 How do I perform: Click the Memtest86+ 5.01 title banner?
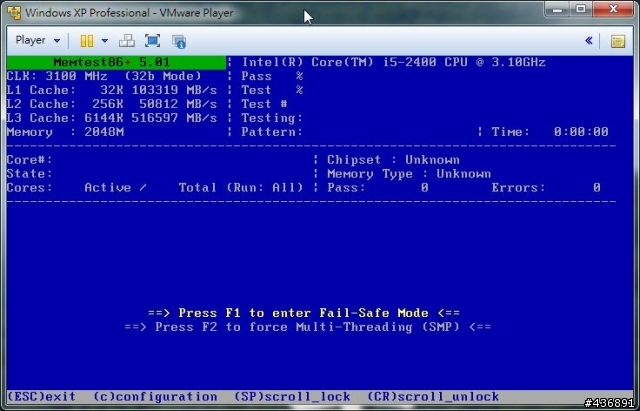[116, 62]
